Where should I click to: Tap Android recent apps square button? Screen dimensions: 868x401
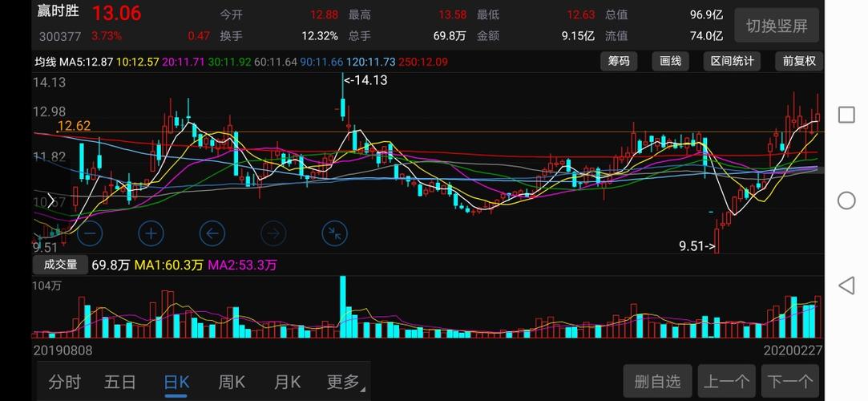click(x=846, y=115)
